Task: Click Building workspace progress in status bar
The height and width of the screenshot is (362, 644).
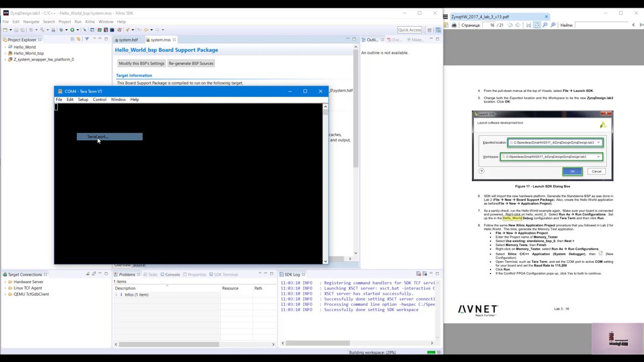Action: click(372, 352)
